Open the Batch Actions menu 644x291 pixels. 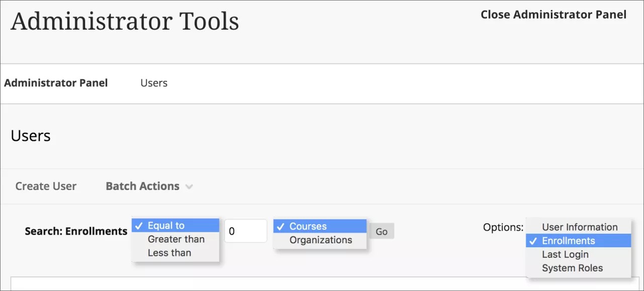[142, 186]
